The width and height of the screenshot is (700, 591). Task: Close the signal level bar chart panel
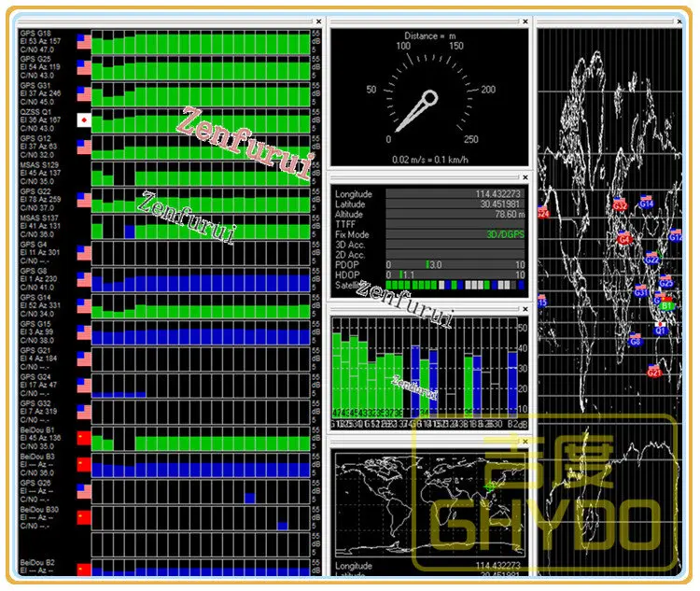point(525,309)
